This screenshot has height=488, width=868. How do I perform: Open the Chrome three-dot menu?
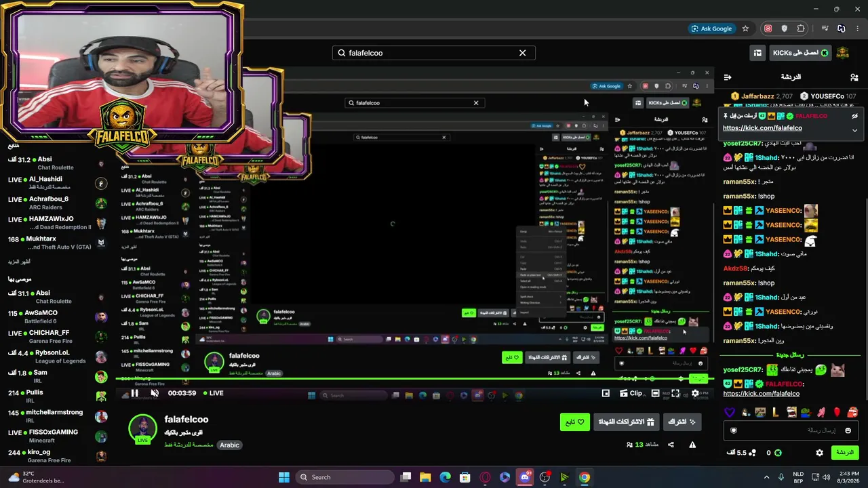pos(857,28)
